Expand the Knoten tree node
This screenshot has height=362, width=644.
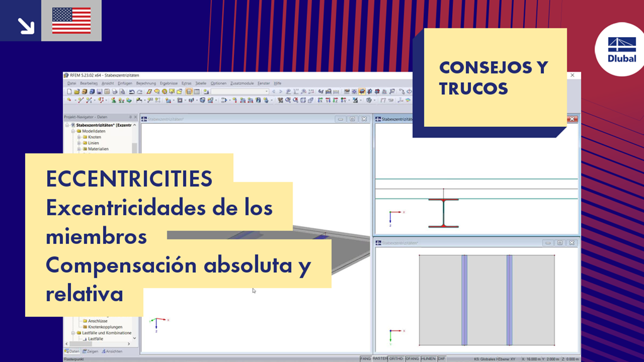coord(79,137)
